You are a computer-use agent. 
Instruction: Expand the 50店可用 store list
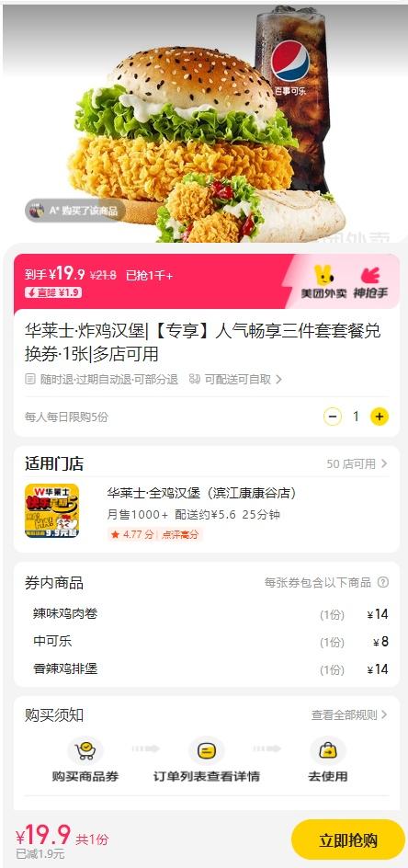357,463
